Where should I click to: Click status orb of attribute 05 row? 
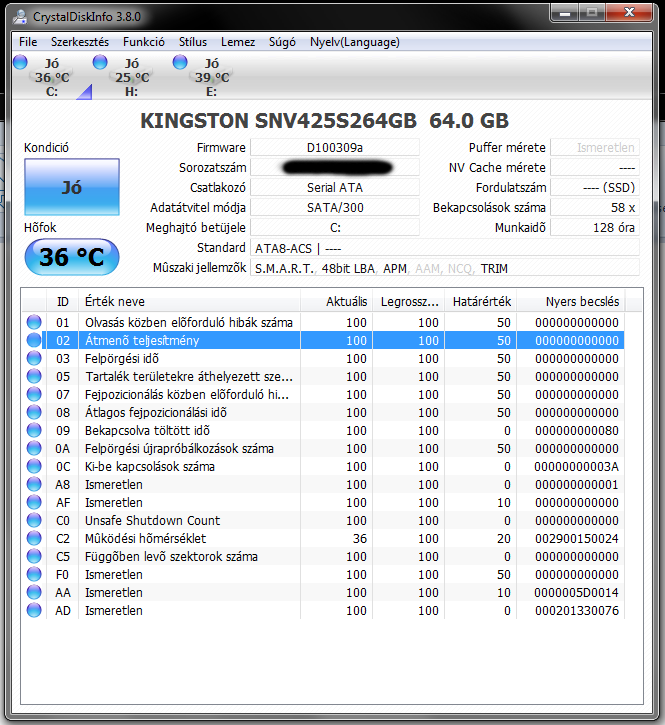(34, 376)
